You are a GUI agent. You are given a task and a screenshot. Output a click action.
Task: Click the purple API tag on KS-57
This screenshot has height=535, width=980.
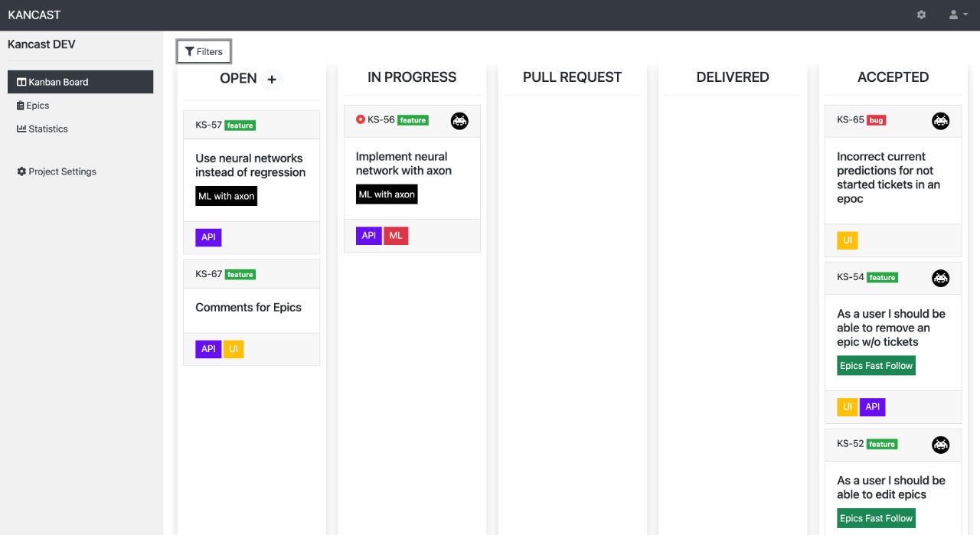(208, 237)
